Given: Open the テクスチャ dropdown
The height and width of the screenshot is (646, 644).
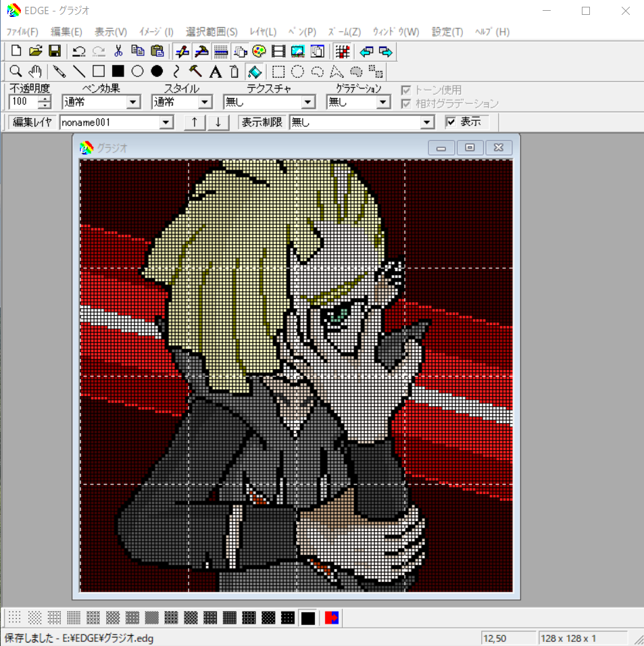Looking at the screenshot, I should pos(307,102).
